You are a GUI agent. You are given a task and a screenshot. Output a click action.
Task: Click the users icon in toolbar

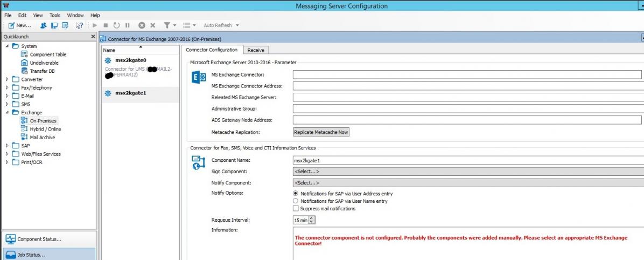click(44, 25)
